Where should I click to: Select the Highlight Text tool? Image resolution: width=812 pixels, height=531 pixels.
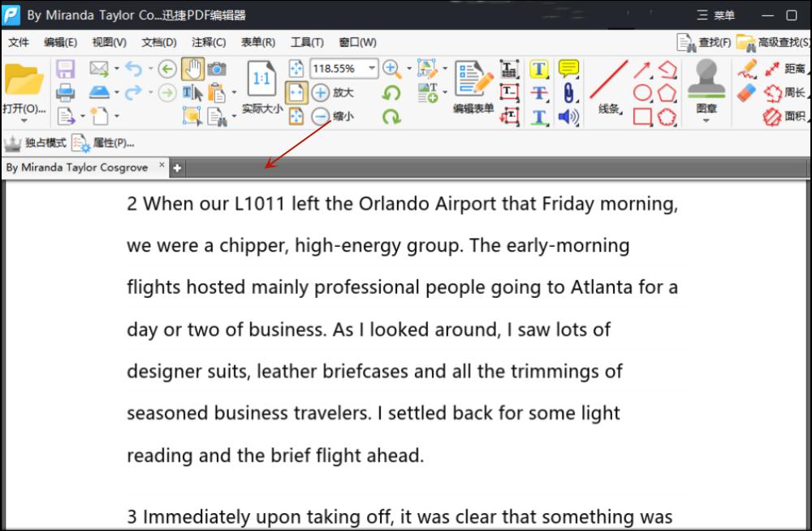click(x=538, y=69)
